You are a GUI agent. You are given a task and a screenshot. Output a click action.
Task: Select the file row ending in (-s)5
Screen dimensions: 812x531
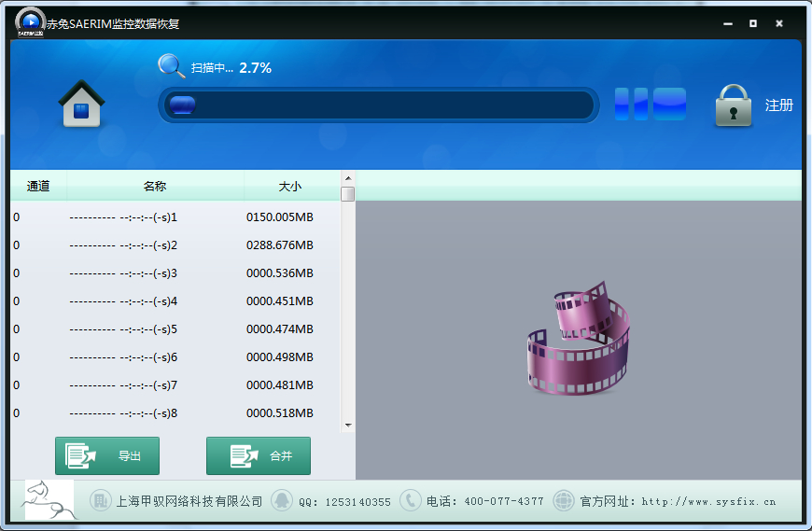(x=175, y=328)
